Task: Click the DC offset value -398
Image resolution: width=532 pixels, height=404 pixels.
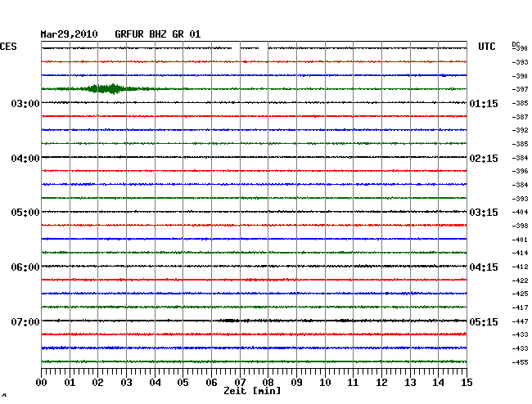Action: point(520,226)
